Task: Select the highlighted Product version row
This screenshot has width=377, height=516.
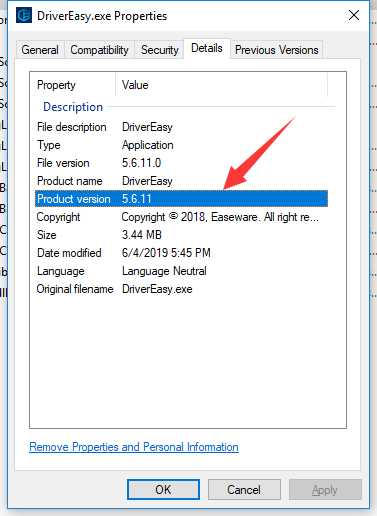Action: 181,199
